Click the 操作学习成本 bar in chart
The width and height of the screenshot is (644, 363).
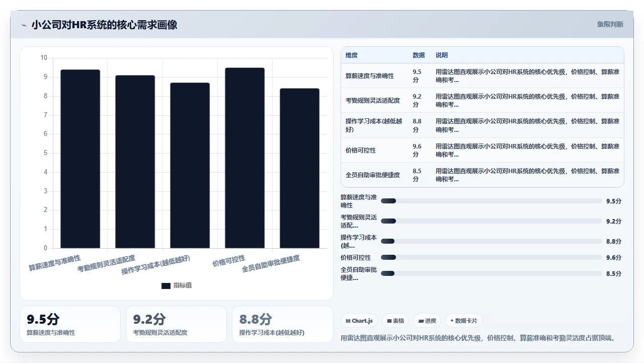[x=190, y=165]
